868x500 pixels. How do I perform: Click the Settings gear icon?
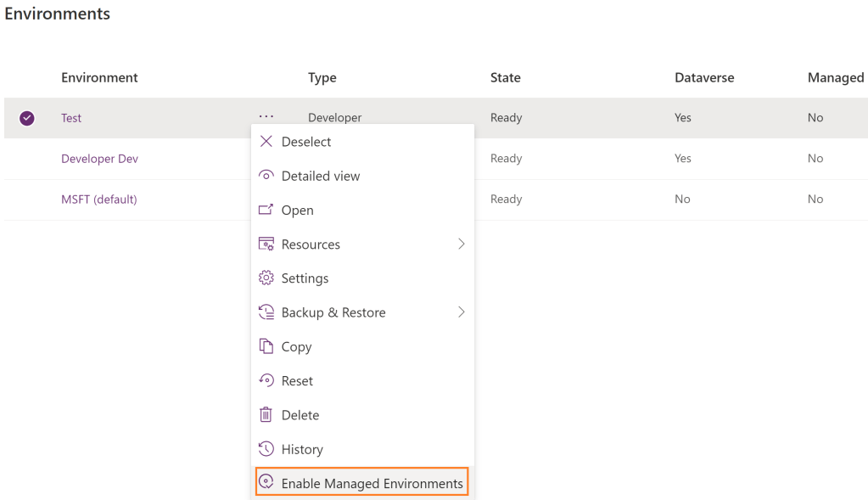pos(266,278)
